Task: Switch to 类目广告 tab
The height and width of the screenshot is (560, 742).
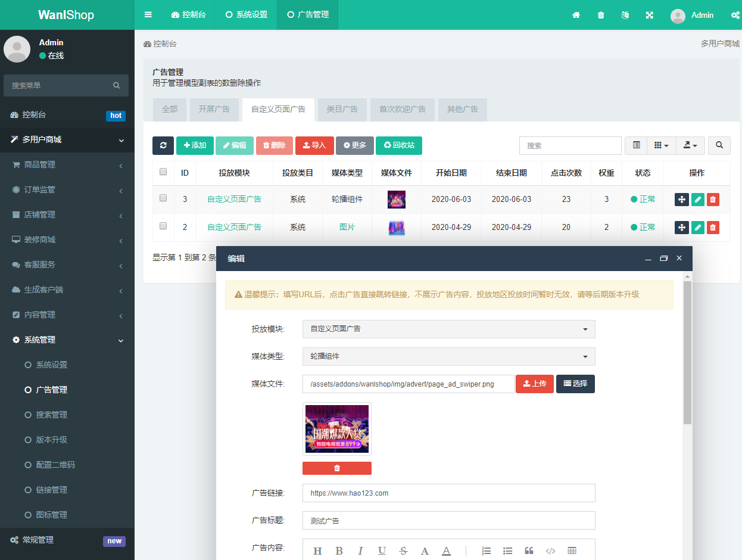Action: click(x=342, y=110)
